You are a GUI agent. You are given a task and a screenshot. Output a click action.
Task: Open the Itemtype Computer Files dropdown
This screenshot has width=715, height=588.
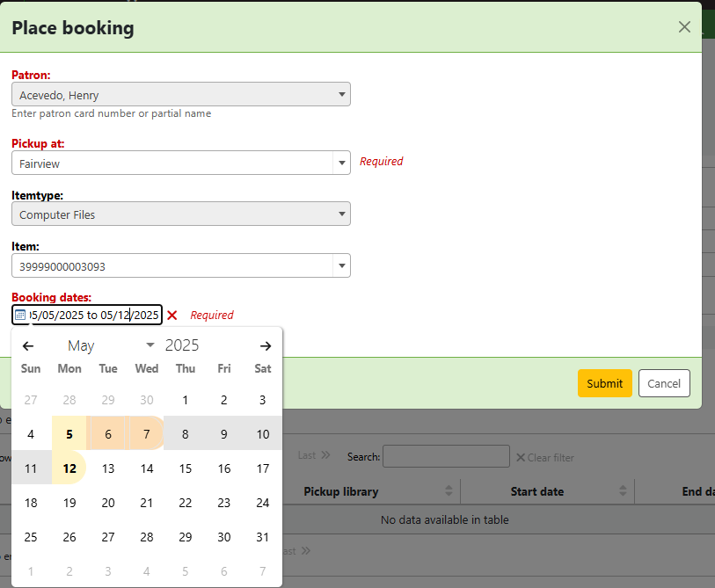pos(180,214)
